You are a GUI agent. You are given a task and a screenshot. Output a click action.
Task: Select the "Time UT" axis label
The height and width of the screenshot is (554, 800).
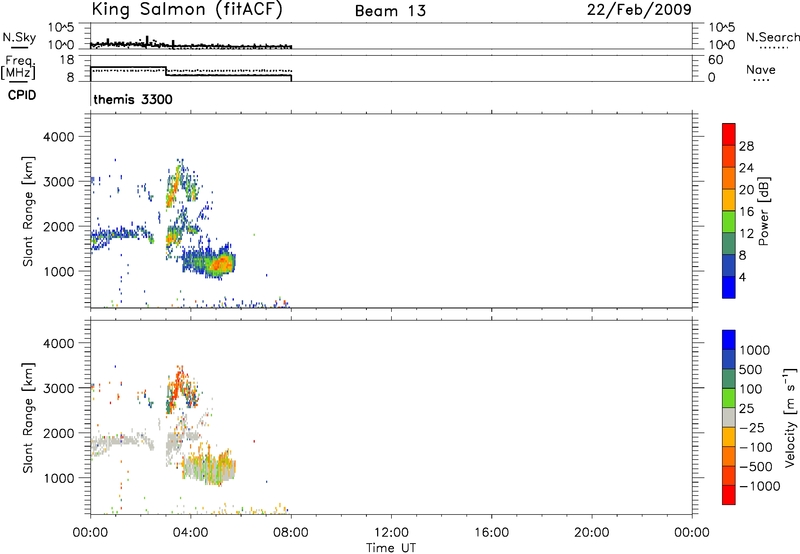391,548
